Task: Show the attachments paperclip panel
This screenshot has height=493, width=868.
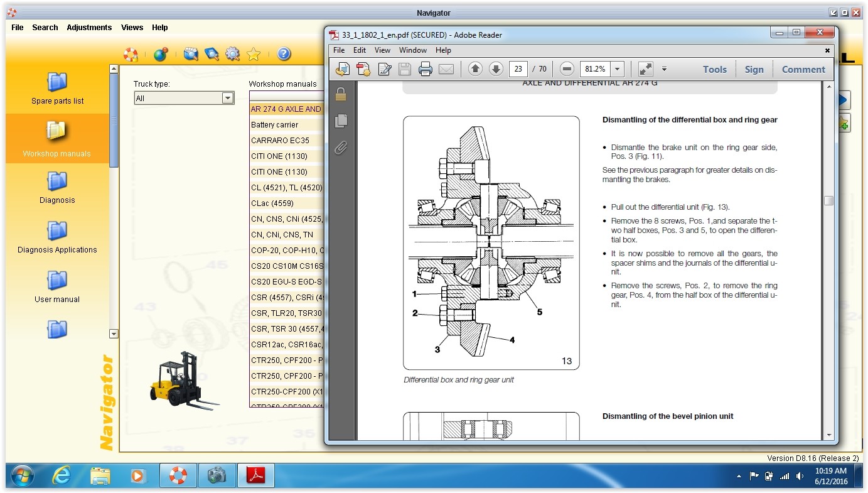Action: pos(341,148)
